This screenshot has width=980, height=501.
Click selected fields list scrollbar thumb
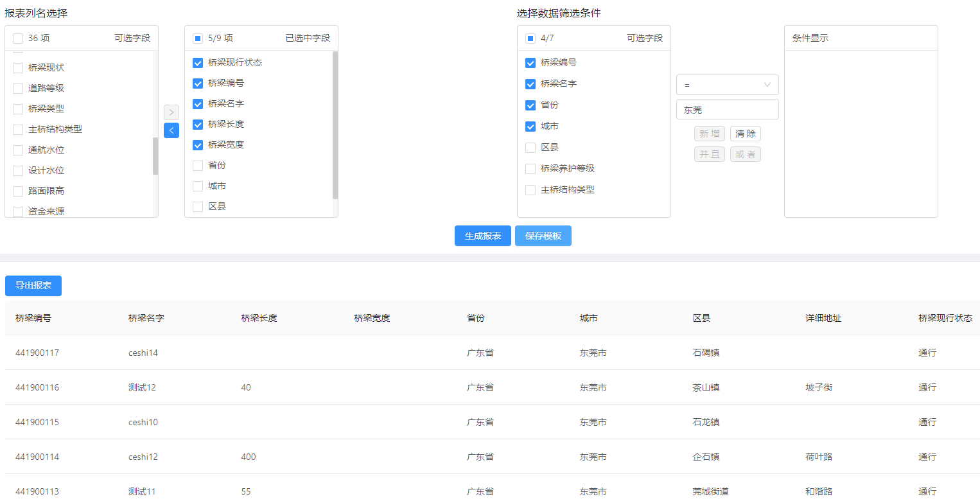335,125
